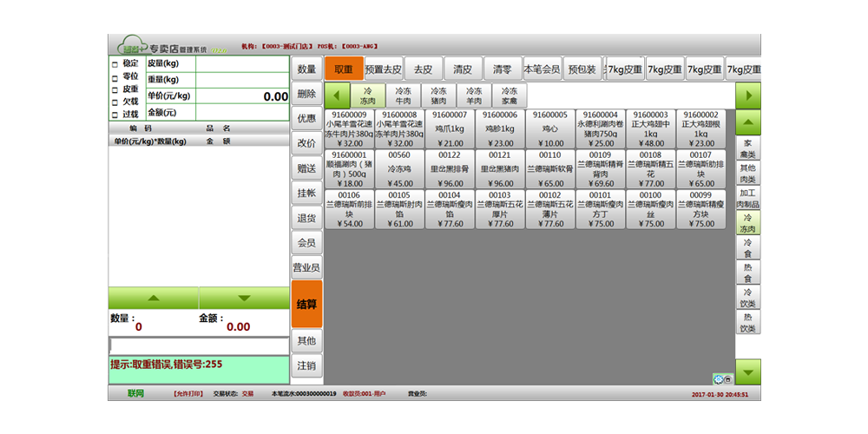Toggle the 过载 checkbox

tap(115, 115)
